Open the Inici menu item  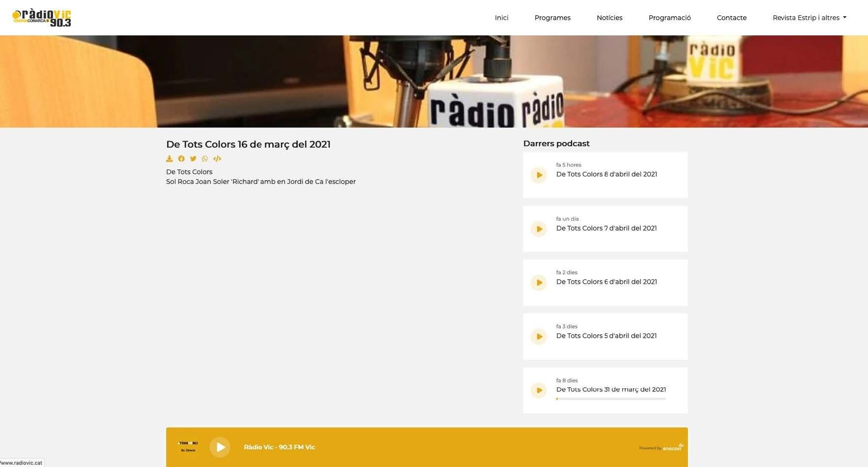(501, 18)
